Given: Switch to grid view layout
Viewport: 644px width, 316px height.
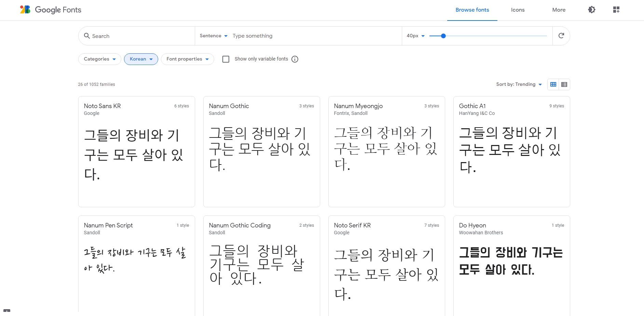Looking at the screenshot, I should click(553, 84).
